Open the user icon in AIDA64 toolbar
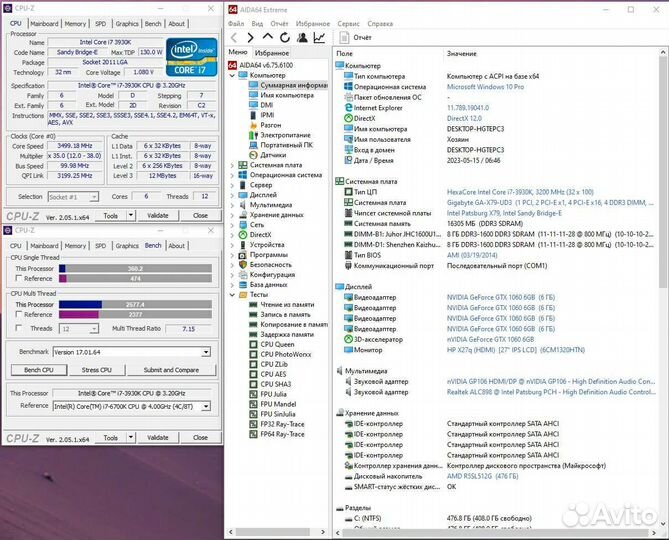The height and width of the screenshot is (540, 669). tap(302, 38)
